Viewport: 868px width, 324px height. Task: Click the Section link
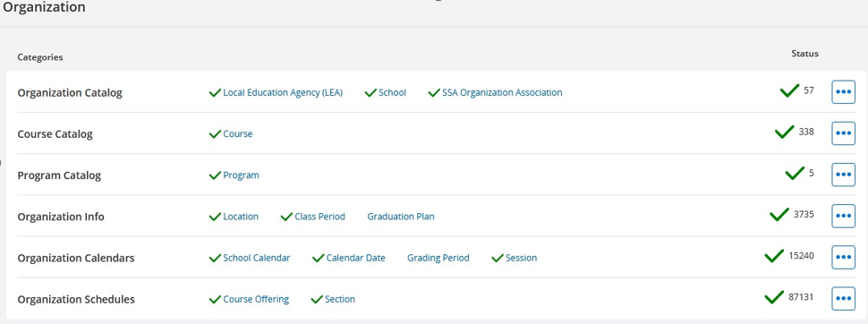(340, 299)
